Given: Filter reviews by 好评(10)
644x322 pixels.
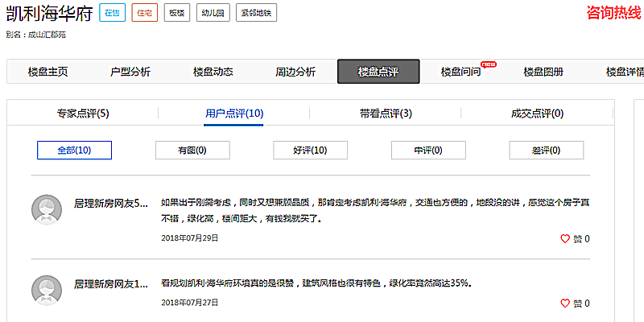Looking at the screenshot, I should pyautogui.click(x=310, y=151).
